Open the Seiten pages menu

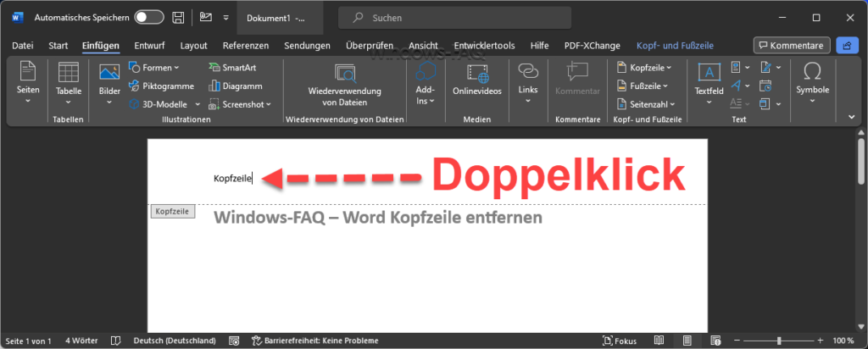click(x=28, y=84)
